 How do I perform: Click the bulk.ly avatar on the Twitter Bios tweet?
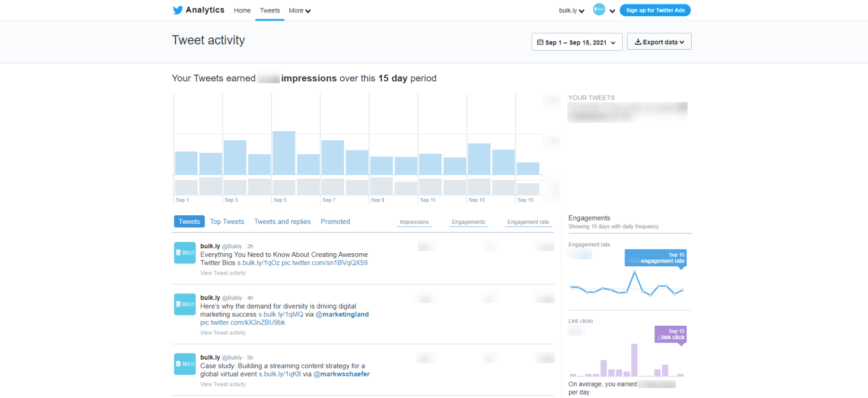[185, 252]
